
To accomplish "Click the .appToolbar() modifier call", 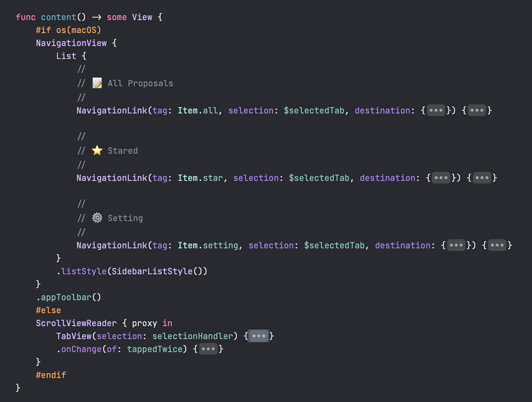I will [x=68, y=297].
